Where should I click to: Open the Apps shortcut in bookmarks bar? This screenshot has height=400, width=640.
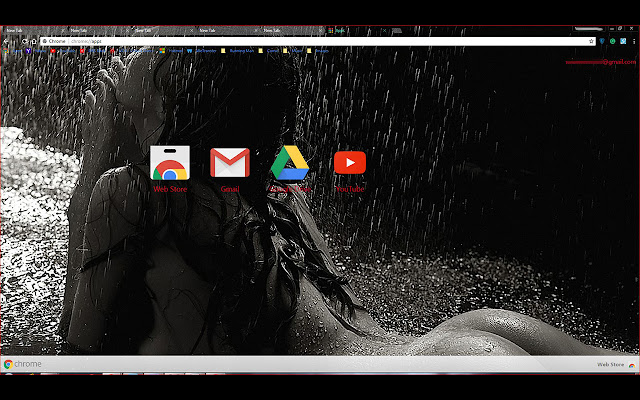tap(12, 51)
